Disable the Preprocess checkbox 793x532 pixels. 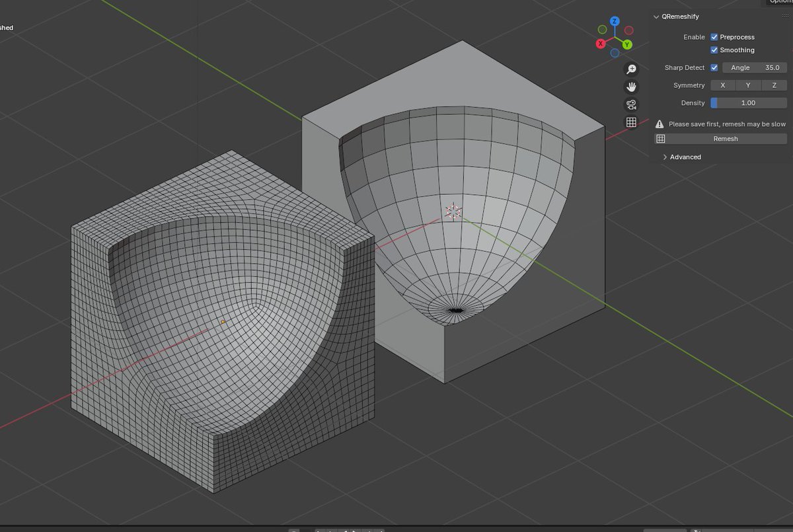(x=714, y=37)
